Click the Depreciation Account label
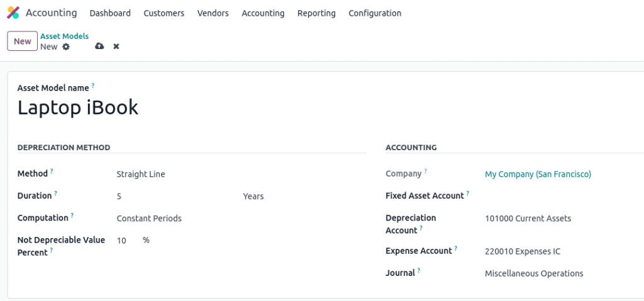 [411, 224]
